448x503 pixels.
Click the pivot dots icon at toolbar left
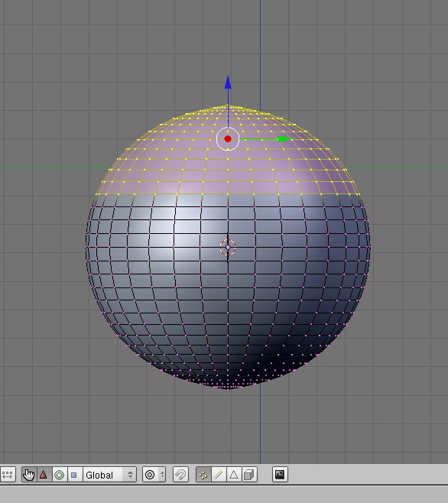click(x=8, y=475)
